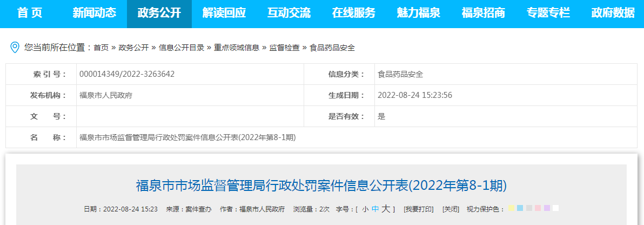Click the 我要打印 print link
Screen dimensions: 644x225
coord(418,209)
